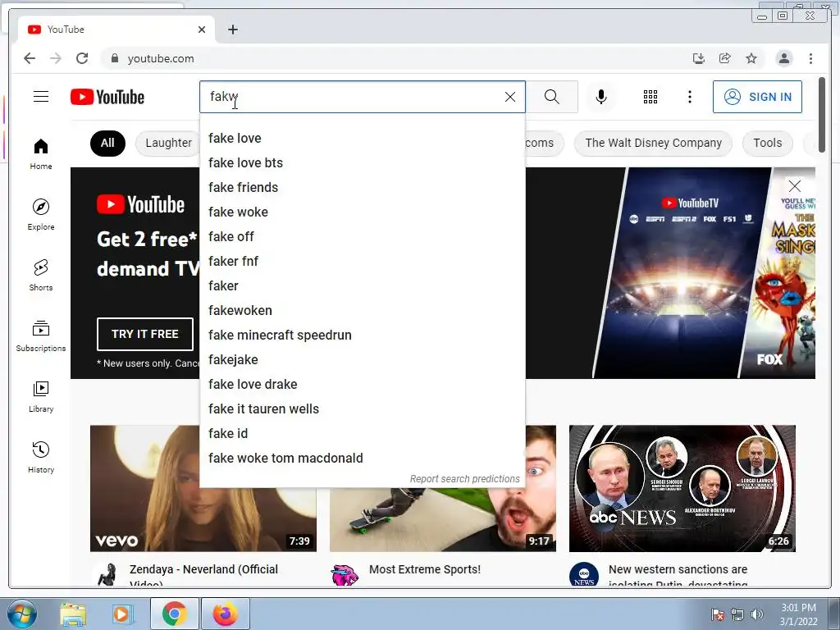View site information lock icon

[114, 58]
